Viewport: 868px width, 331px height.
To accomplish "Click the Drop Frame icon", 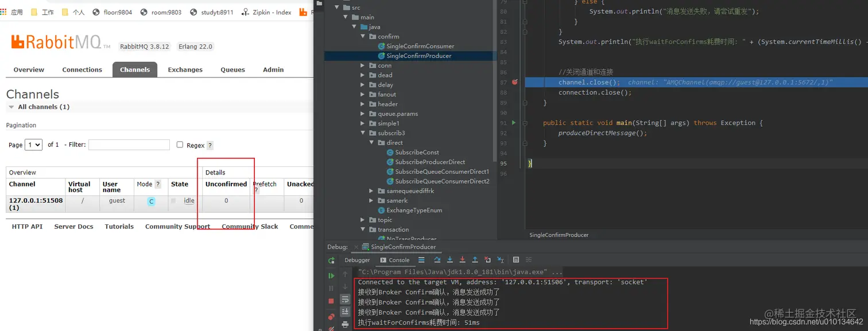I will (x=487, y=260).
